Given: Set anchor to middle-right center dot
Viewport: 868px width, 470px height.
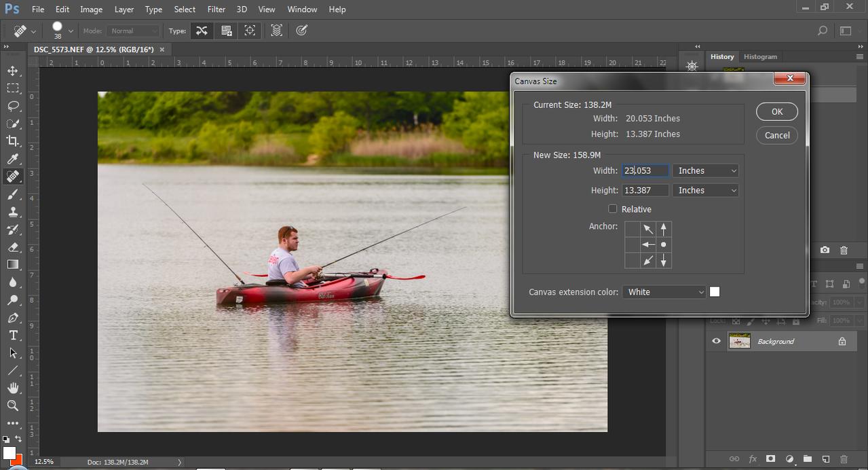Looking at the screenshot, I should [664, 245].
